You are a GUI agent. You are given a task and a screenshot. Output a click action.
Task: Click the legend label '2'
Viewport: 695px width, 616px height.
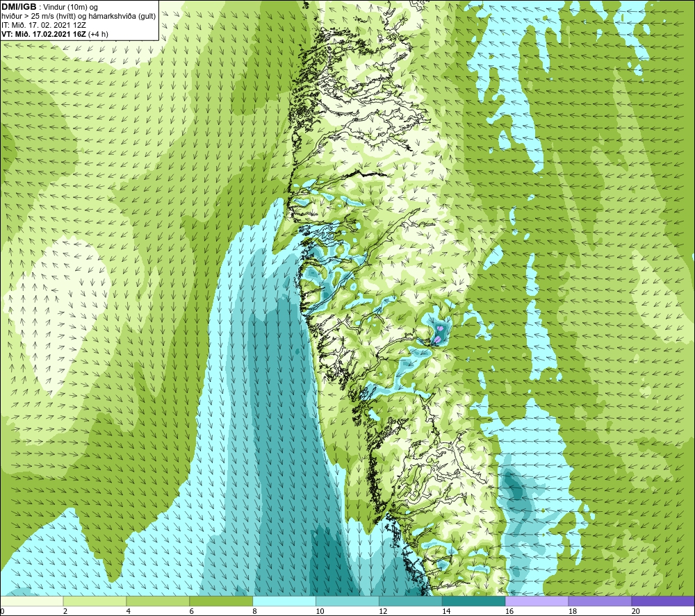coord(65,611)
